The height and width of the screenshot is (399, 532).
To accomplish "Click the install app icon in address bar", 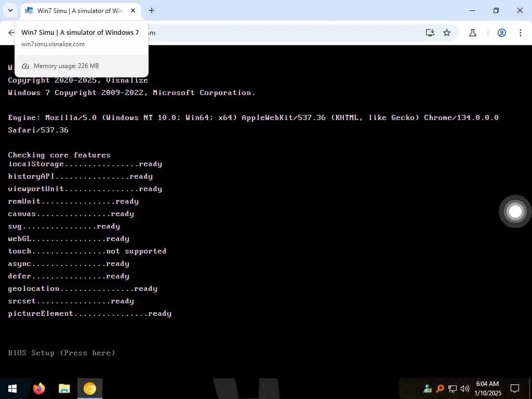I will click(x=430, y=33).
